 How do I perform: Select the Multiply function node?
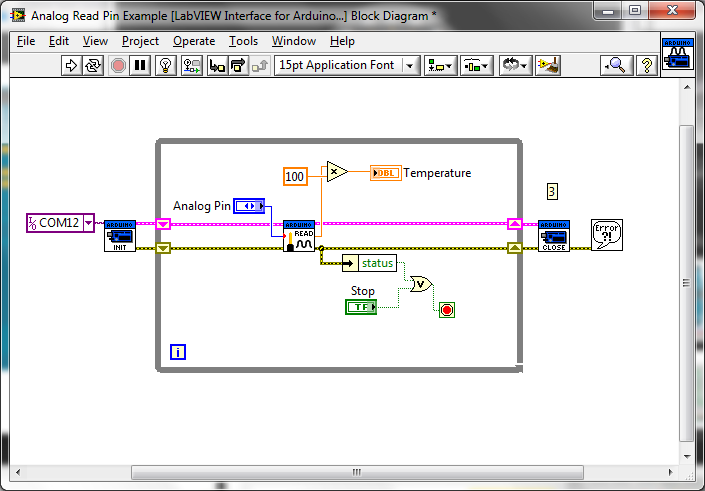pos(337,171)
